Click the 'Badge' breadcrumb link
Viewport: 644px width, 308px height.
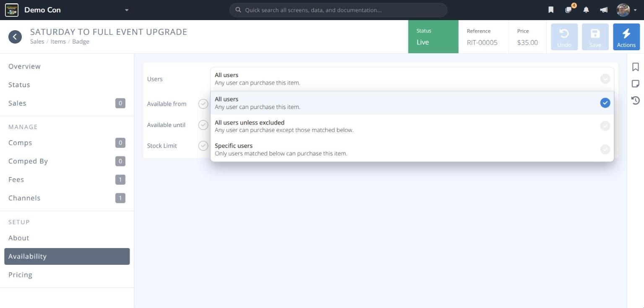pyautogui.click(x=81, y=41)
